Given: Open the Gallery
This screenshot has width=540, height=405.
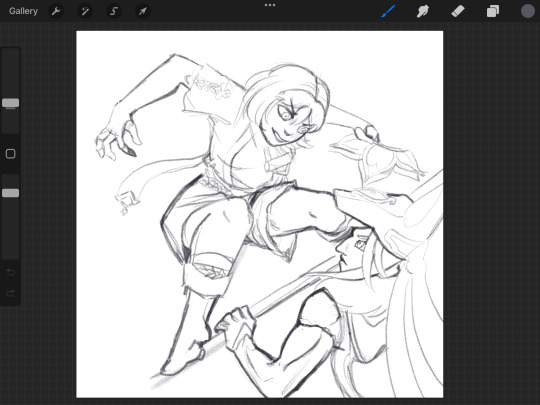Looking at the screenshot, I should click(23, 11).
